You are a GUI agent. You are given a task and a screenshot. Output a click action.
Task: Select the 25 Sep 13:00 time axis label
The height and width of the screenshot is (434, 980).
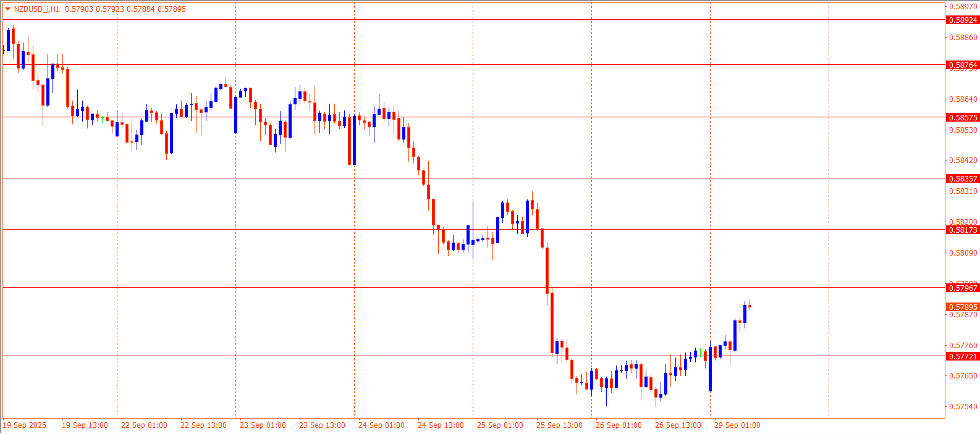(x=559, y=425)
